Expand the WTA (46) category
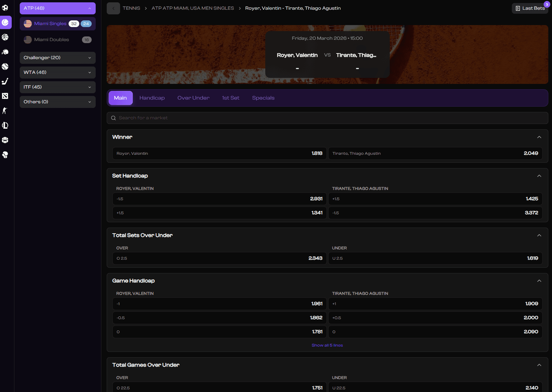The width and height of the screenshot is (552, 392). click(58, 73)
